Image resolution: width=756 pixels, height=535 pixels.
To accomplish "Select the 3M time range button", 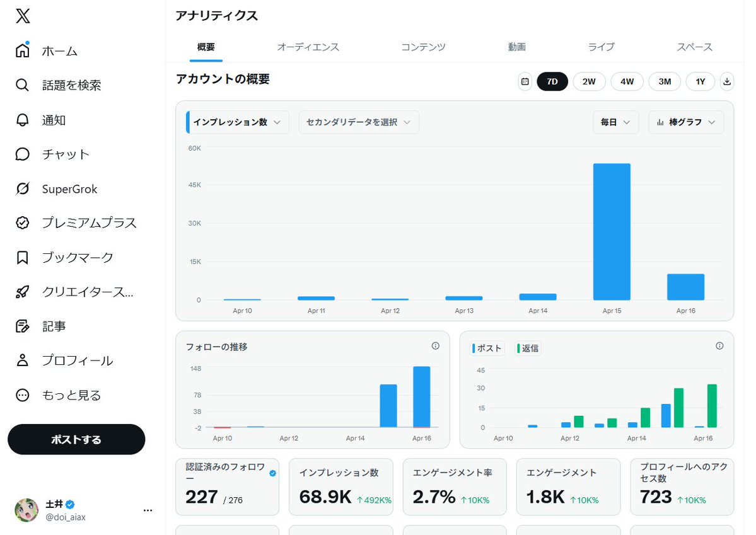I will tap(664, 81).
